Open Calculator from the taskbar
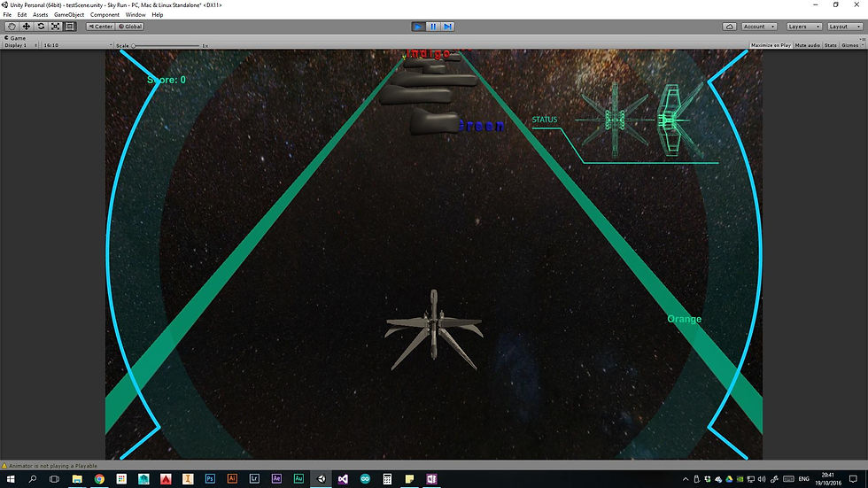 tap(388, 478)
